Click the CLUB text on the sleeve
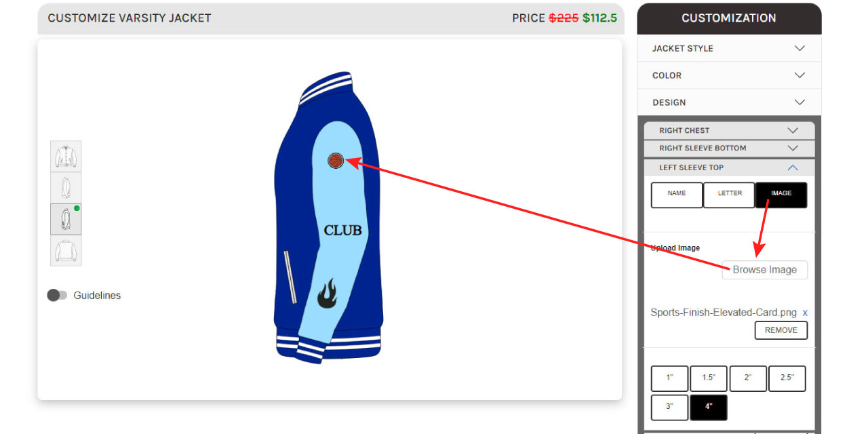This screenshot has height=434, width=868. (x=342, y=231)
